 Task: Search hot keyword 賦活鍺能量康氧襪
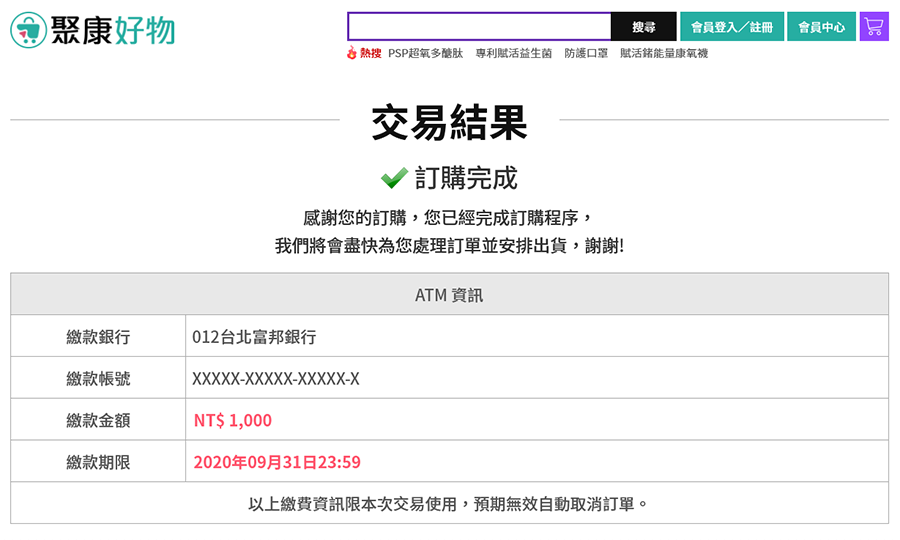(x=664, y=53)
